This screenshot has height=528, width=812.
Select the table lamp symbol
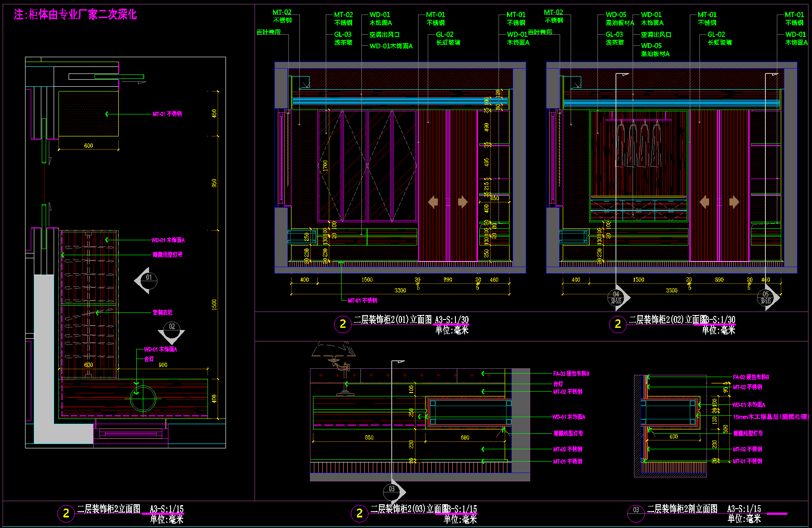point(334,352)
